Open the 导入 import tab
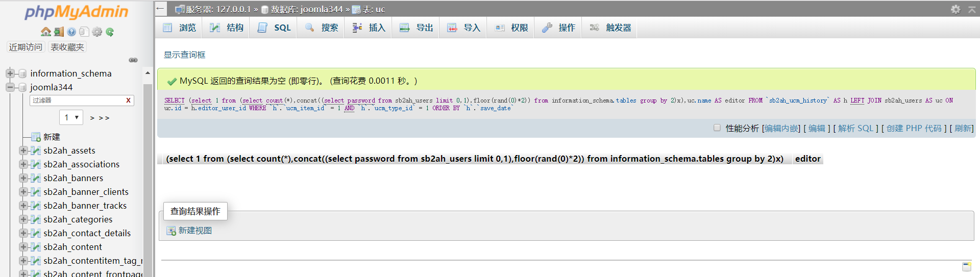This screenshot has width=980, height=277. (463, 28)
